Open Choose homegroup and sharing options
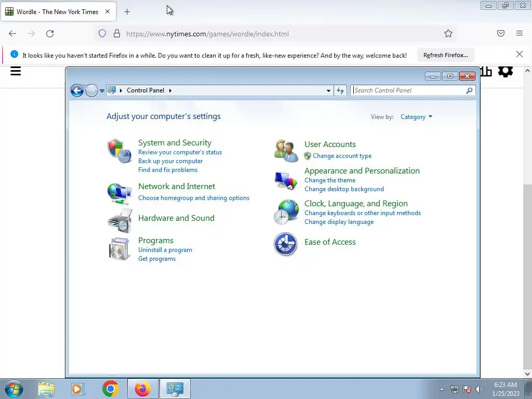Viewport: 532px width, 399px height. [194, 198]
